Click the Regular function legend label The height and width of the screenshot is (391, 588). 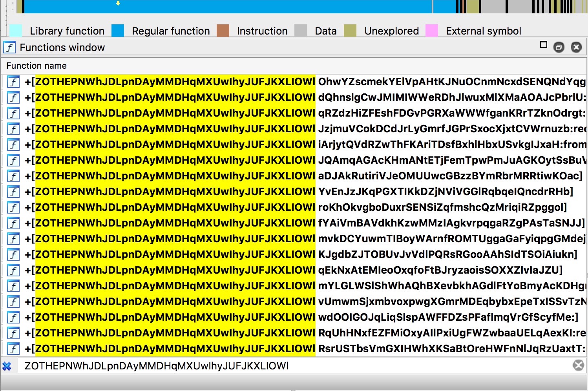[171, 31]
